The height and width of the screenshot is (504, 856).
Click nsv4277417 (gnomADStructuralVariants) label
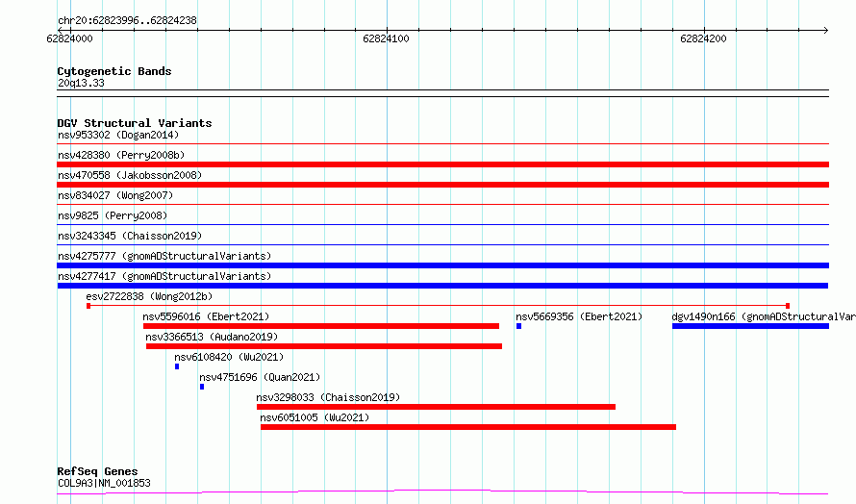coord(164,276)
